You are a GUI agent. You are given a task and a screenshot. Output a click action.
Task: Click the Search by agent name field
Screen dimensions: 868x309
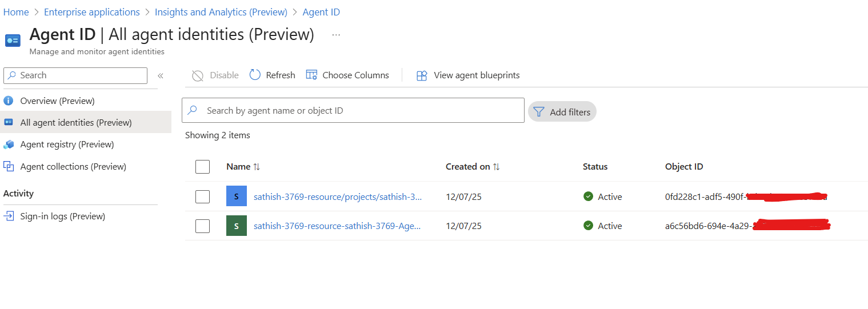pos(360,110)
